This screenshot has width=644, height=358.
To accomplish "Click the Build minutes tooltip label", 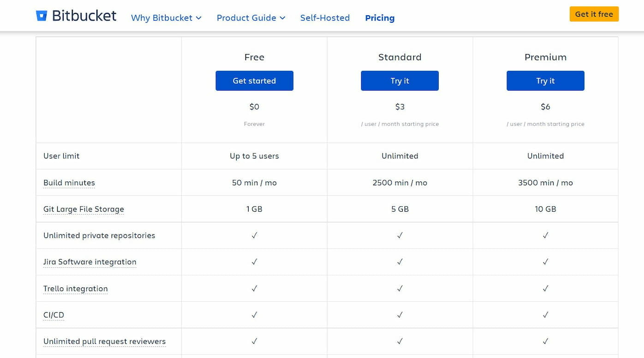I will pos(69,182).
